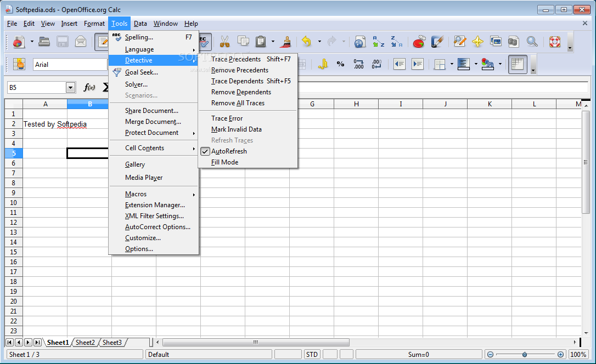Click the zoom slider handle
Image resolution: width=596 pixels, height=364 pixels.
pyautogui.click(x=525, y=355)
